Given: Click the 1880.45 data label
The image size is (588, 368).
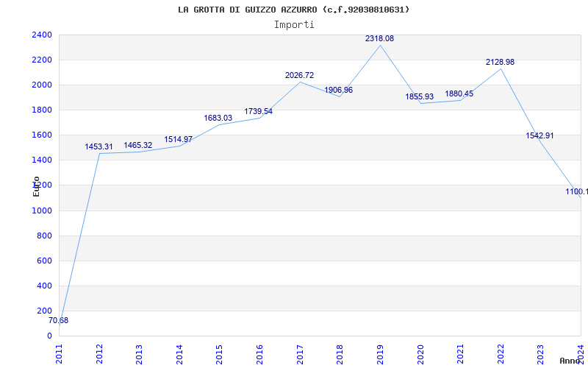Looking at the screenshot, I should [459, 93].
